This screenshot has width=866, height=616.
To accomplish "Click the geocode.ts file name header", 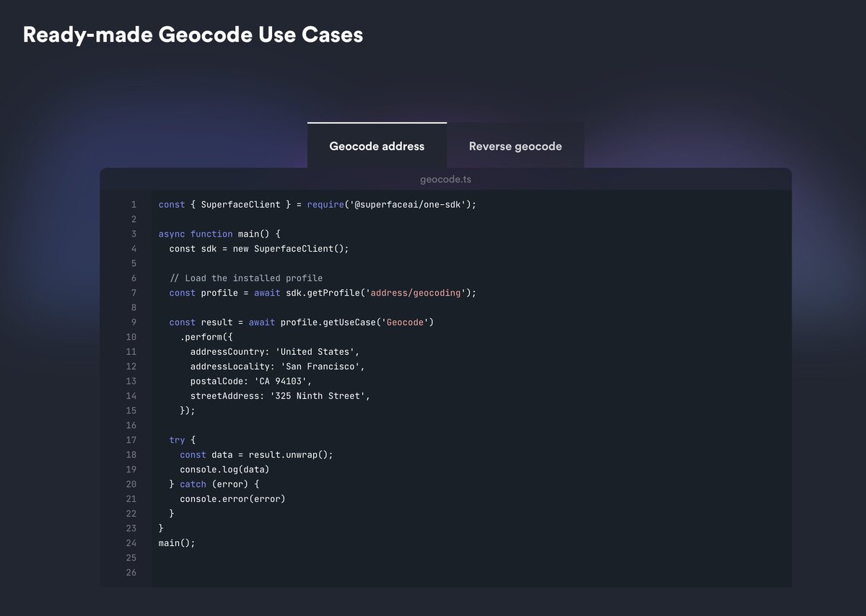I will 446,179.
